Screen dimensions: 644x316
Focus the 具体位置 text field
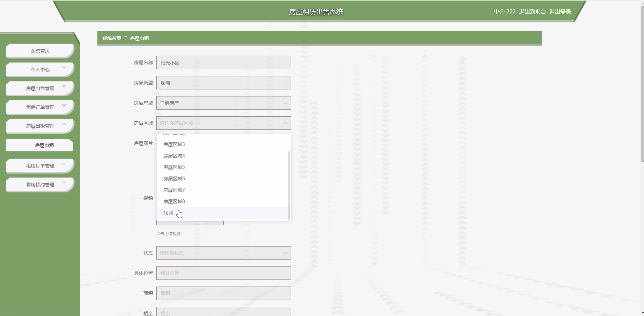click(223, 273)
